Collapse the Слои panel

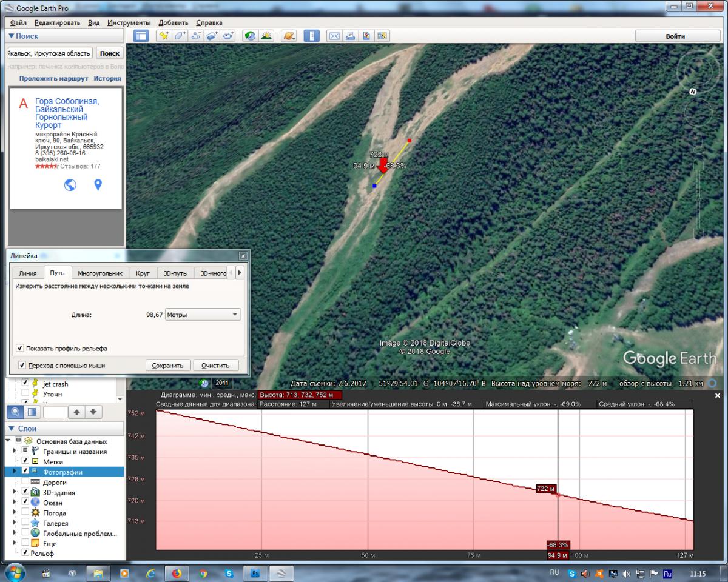12,429
